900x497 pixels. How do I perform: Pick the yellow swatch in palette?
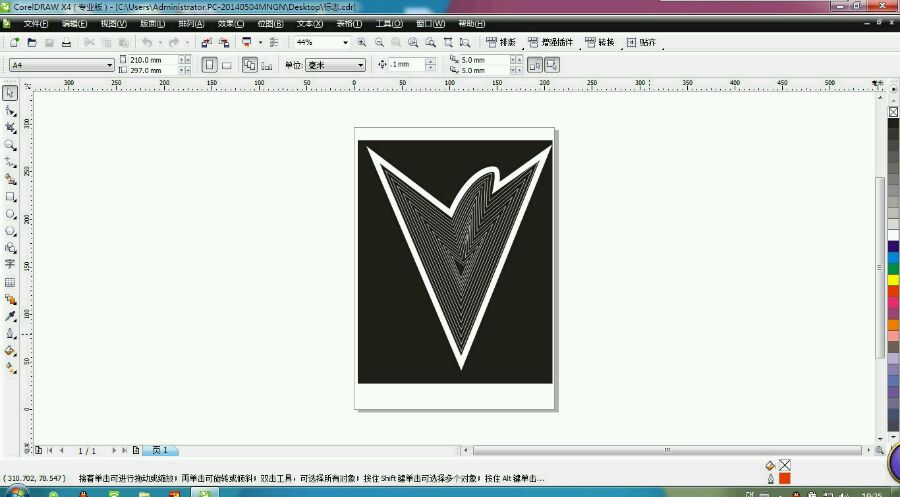click(893, 280)
